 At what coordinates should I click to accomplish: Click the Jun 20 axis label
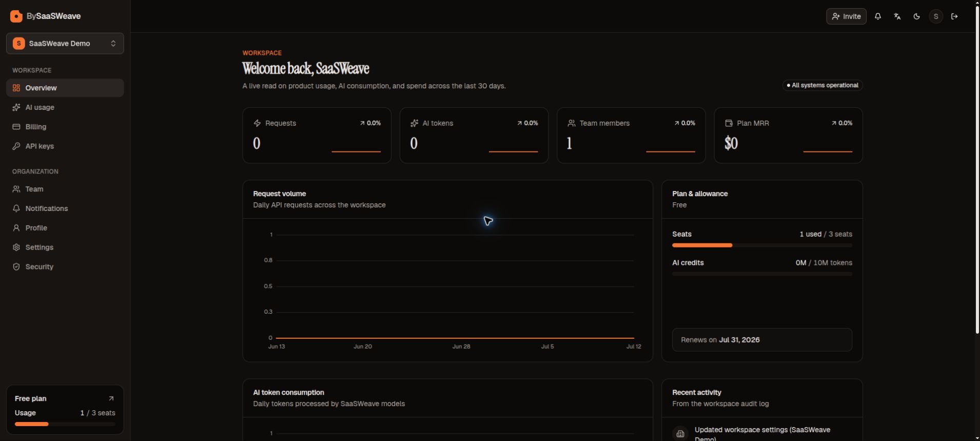coord(363,347)
